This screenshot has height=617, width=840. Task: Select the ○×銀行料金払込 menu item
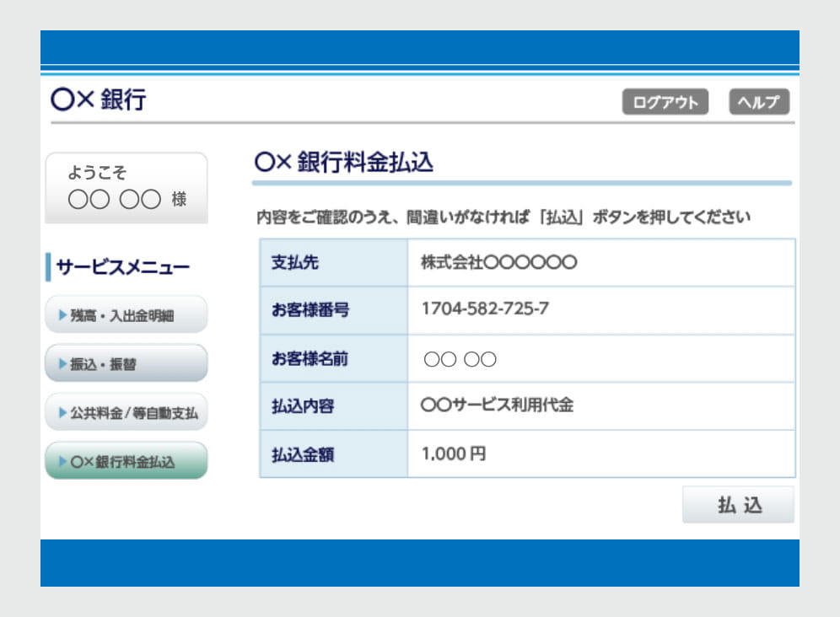(x=126, y=461)
